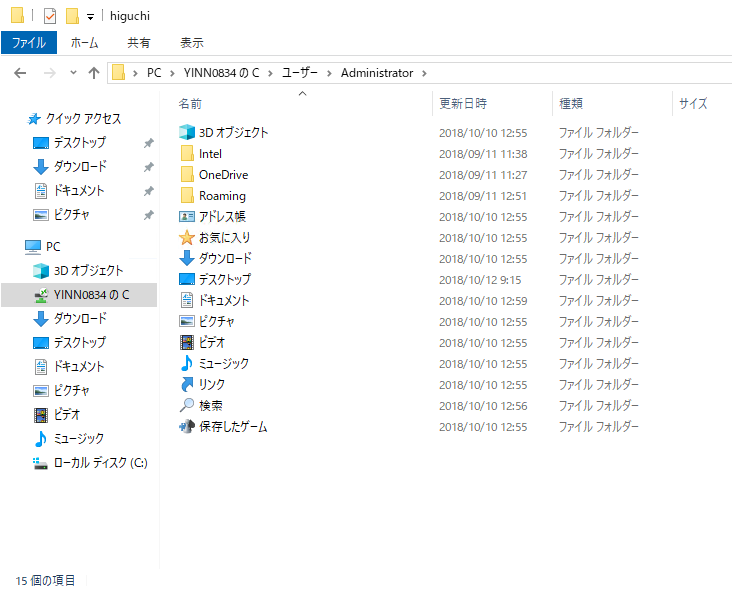Expand chevron after Administrator in breadcrumb
Viewport: 732px width, 592px height.
pos(424,73)
